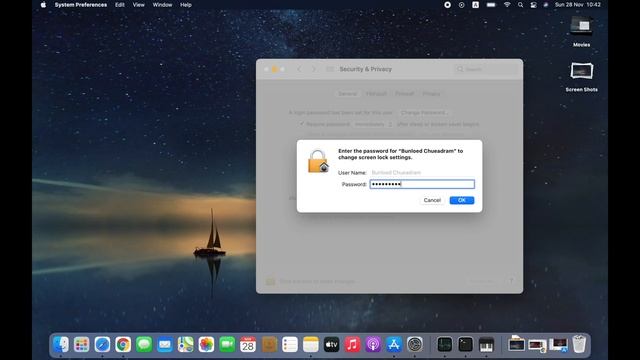640x360 pixels.
Task: Launch Apple TV from the dock
Action: click(331, 344)
